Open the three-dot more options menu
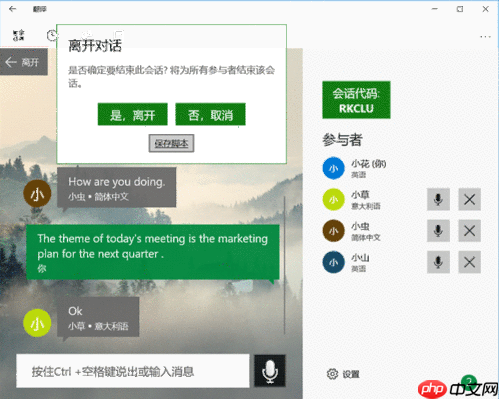Image resolution: width=499 pixels, height=399 pixels. coord(485,36)
